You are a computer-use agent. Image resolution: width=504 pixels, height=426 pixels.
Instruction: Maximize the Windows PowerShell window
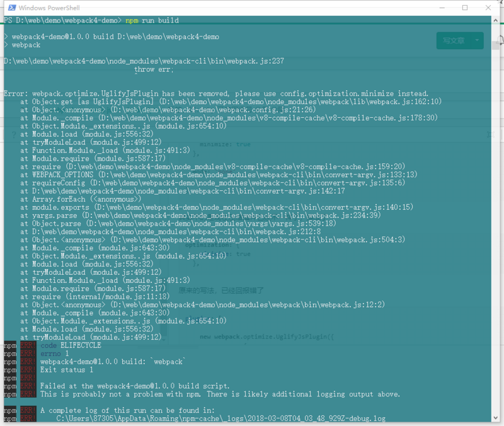[465, 8]
